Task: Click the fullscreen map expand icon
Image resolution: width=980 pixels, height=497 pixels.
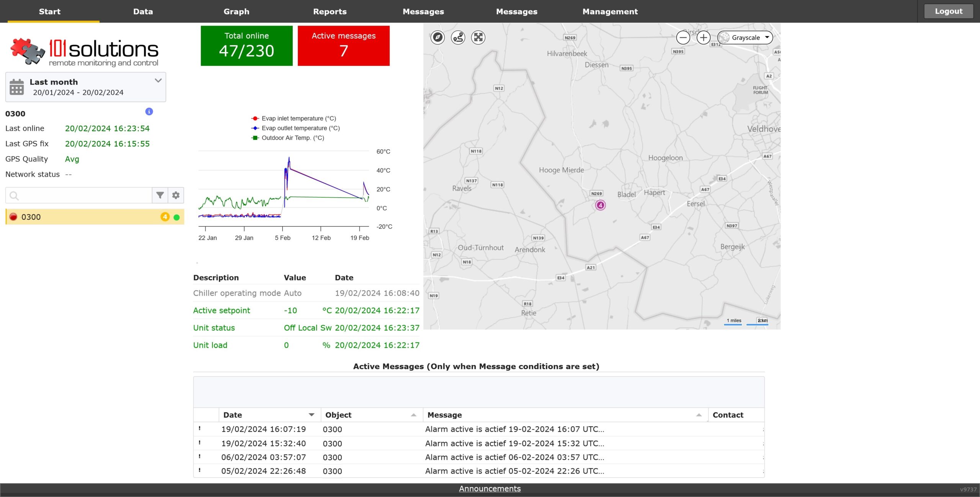Action: 478,38
